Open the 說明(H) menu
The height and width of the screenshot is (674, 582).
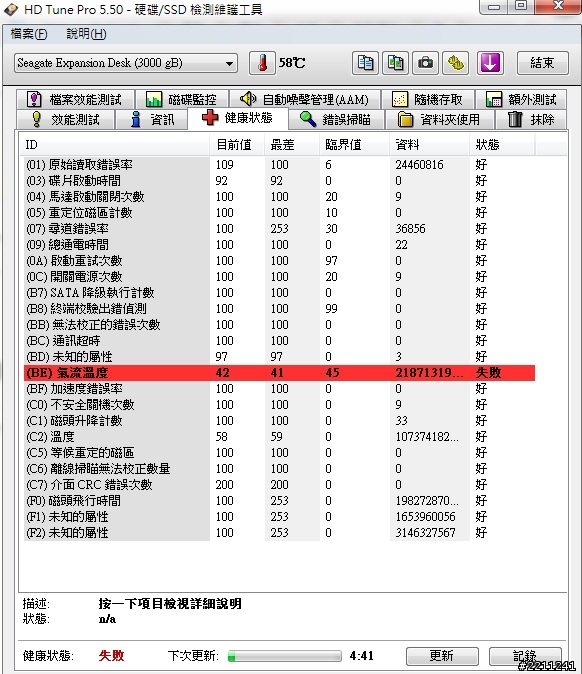click(x=86, y=34)
